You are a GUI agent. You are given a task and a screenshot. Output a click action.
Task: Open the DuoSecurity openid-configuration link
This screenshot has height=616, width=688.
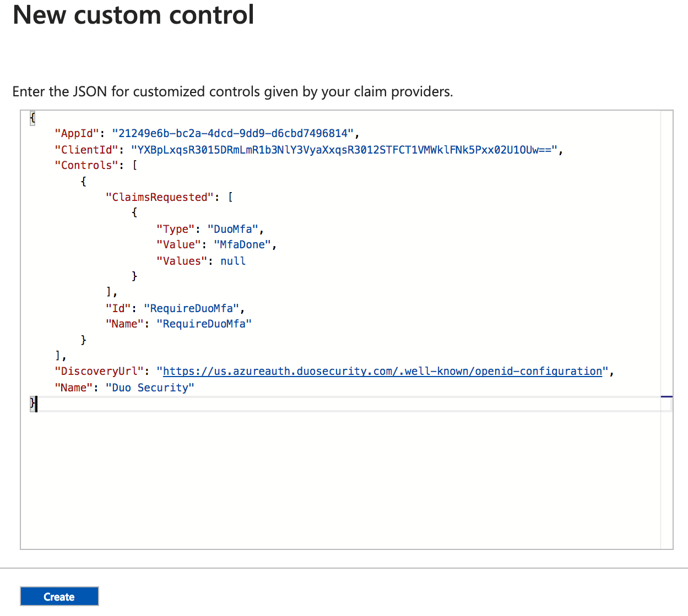382,371
